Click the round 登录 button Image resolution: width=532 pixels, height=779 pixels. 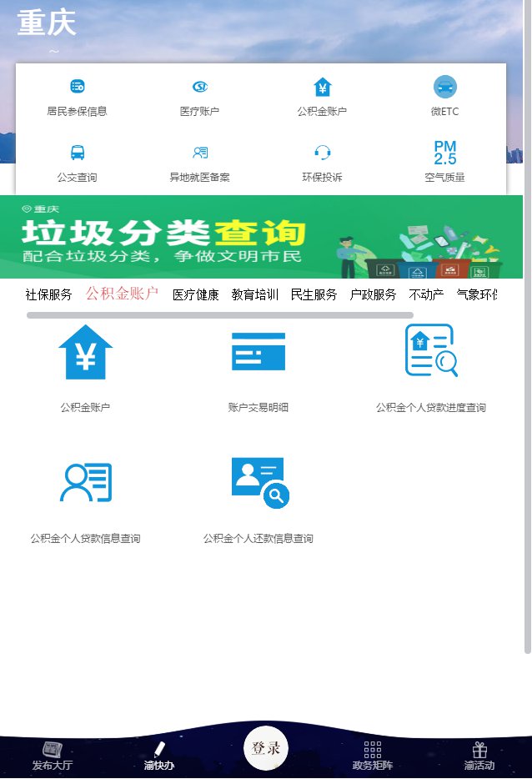266,748
